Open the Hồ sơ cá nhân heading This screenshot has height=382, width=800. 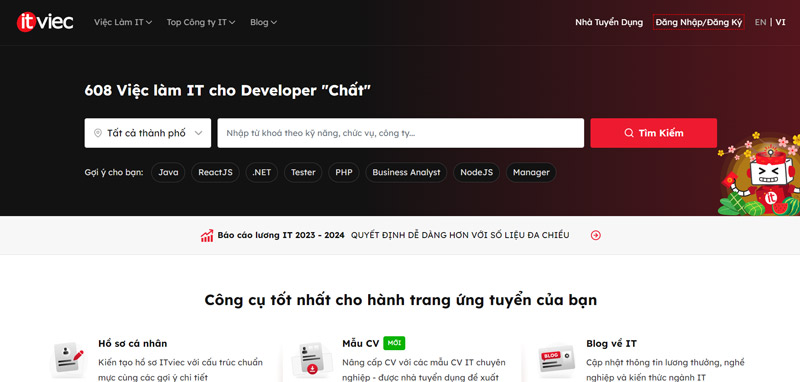click(133, 343)
